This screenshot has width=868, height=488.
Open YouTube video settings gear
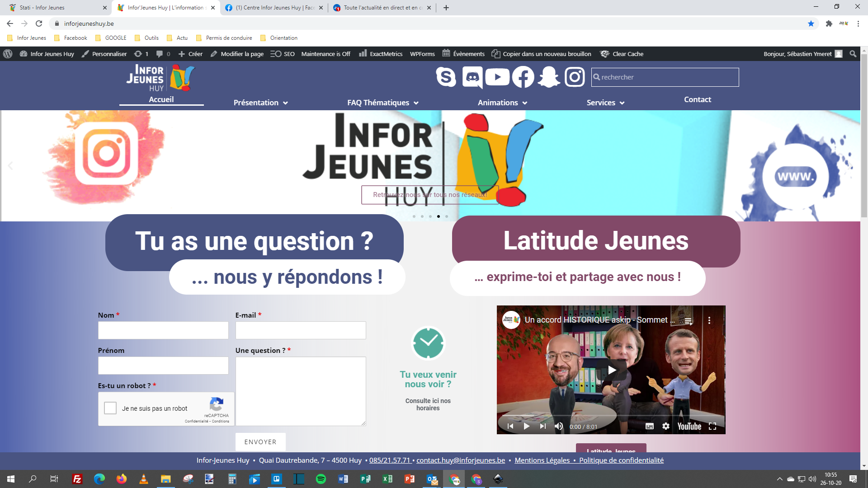666,426
